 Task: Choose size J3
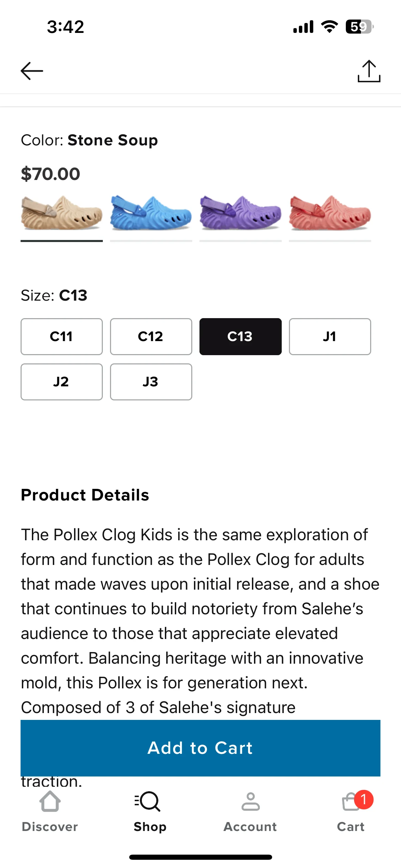tap(151, 382)
